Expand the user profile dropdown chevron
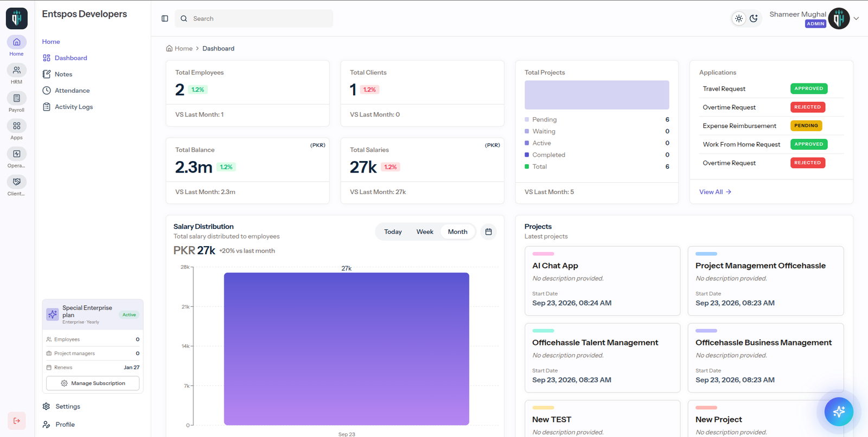The image size is (868, 437). tap(856, 18)
